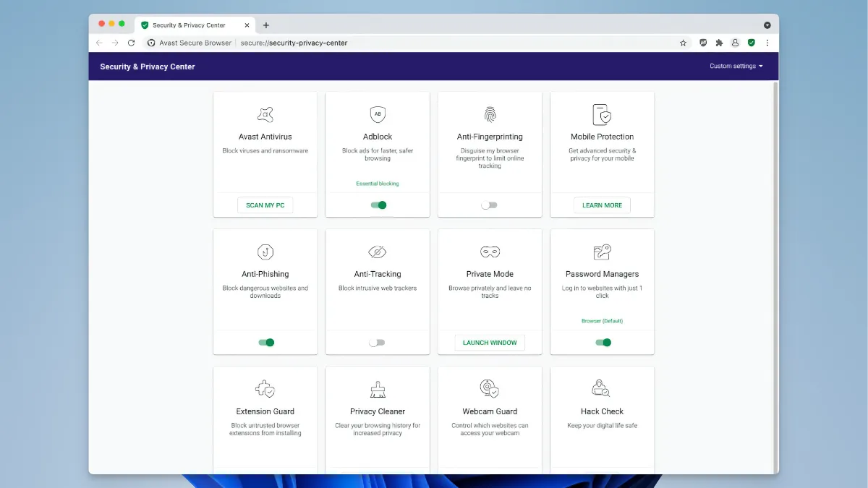Image resolution: width=868 pixels, height=488 pixels.
Task: Select the Adblock shield icon
Action: tap(377, 114)
